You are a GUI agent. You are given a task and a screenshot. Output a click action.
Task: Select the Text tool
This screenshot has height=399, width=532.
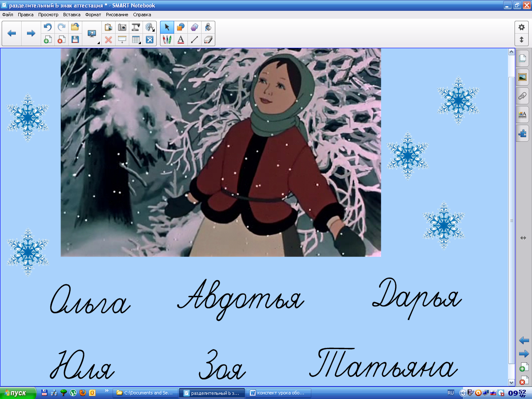(181, 39)
